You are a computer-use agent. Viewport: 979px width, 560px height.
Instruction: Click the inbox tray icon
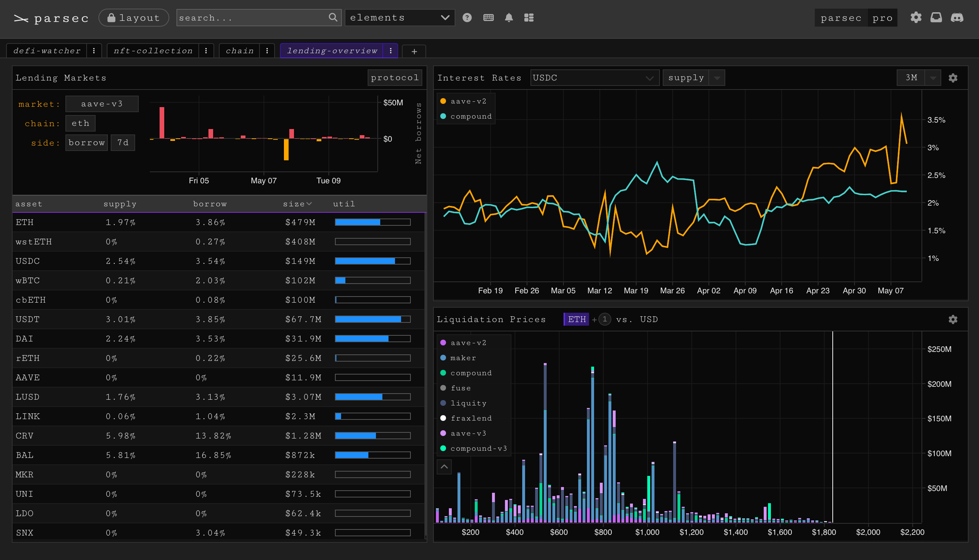(936, 18)
